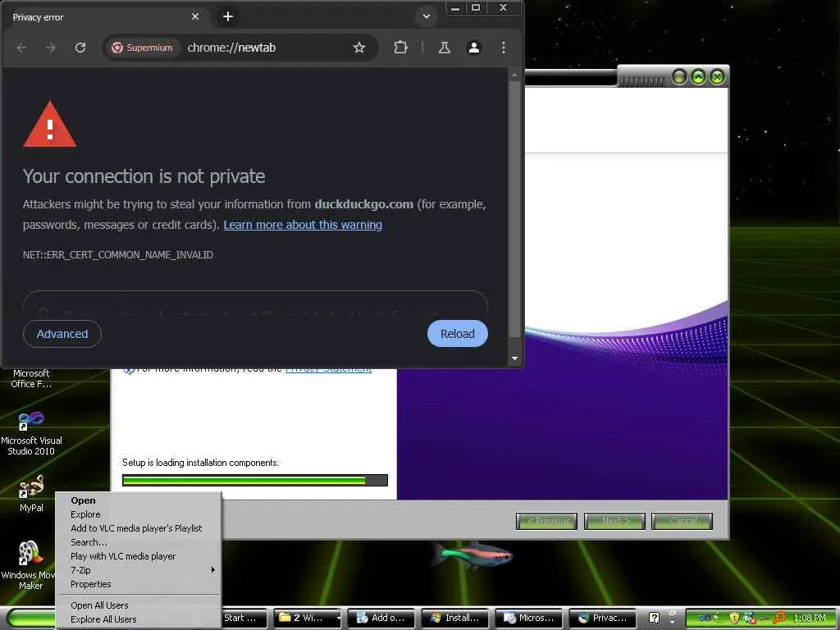
Task: Click the Reload button on error page
Action: 458,334
